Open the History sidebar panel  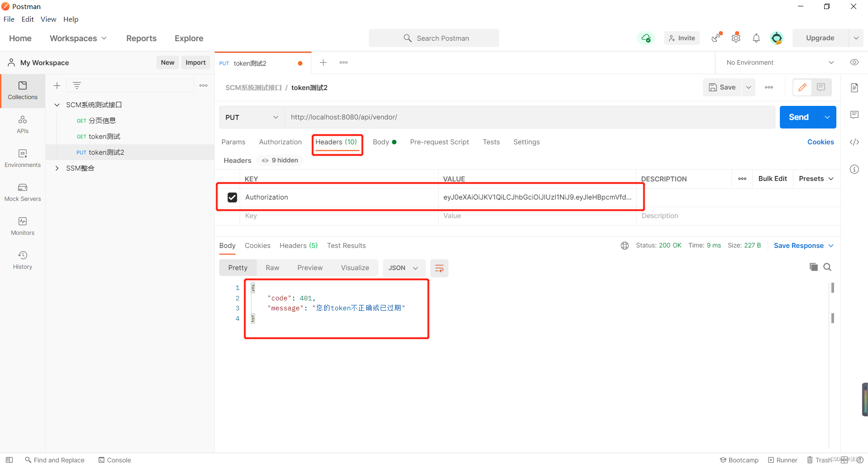pyautogui.click(x=23, y=260)
